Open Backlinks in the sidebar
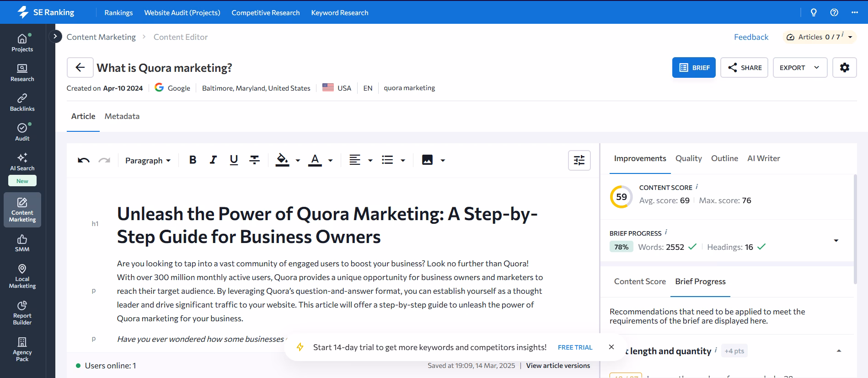Image resolution: width=868 pixels, height=378 pixels. (x=22, y=103)
